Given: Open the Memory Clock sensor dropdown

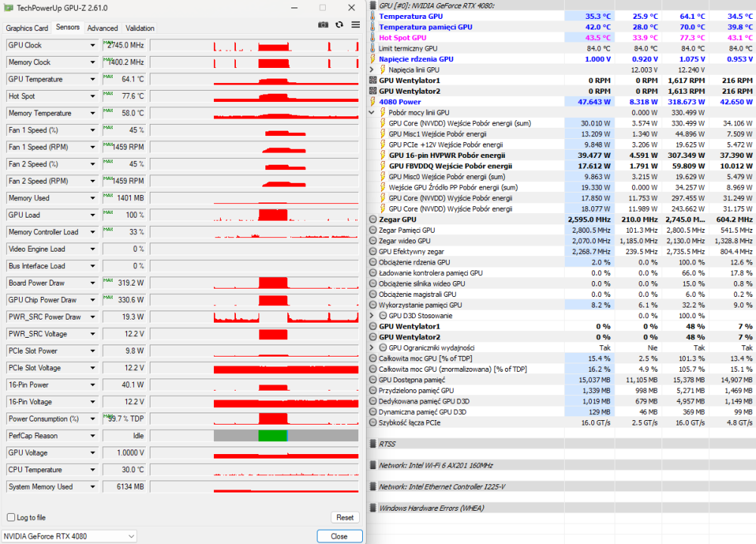Looking at the screenshot, I should pyautogui.click(x=92, y=62).
